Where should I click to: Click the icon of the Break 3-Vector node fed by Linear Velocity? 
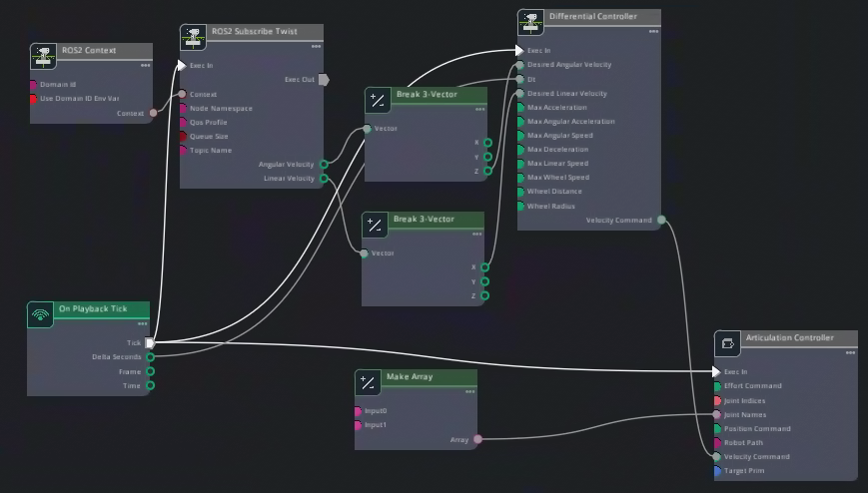[x=375, y=225]
